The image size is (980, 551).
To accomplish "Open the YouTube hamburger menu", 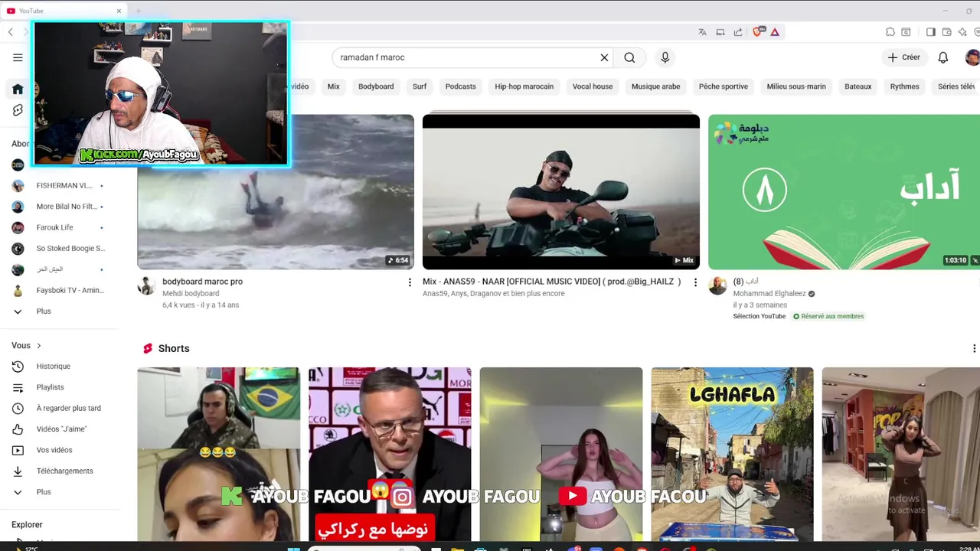I will coord(18,57).
